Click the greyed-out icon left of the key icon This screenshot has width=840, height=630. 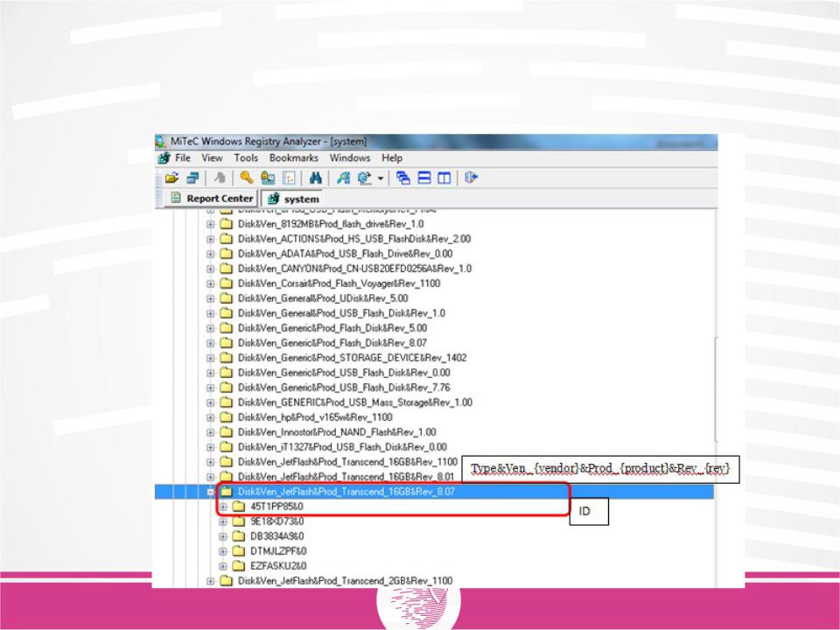click(220, 178)
